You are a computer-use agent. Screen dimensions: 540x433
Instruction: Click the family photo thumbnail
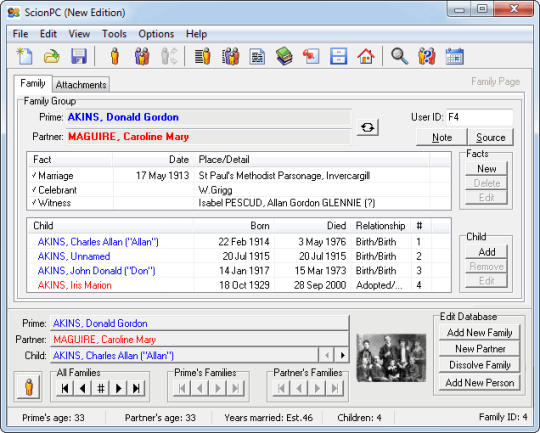pos(391,358)
